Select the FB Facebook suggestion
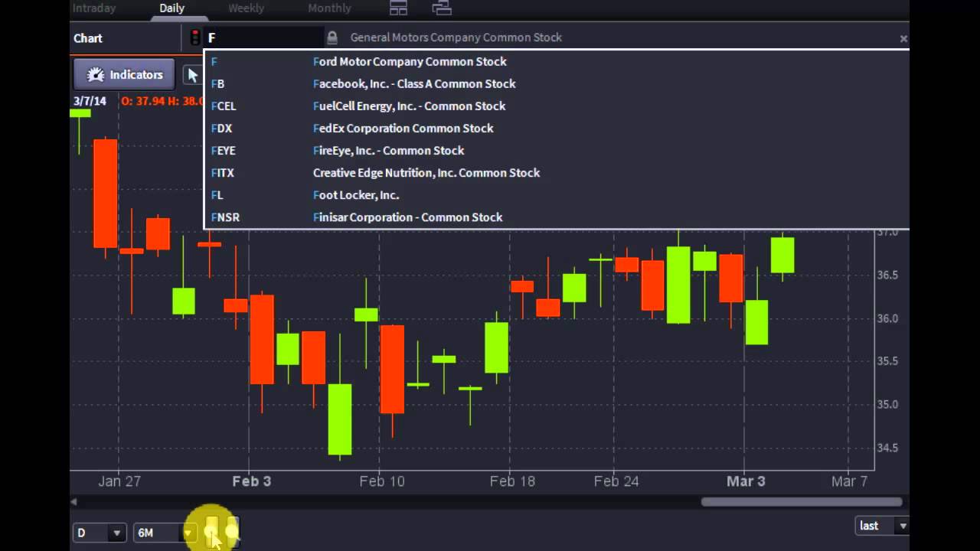This screenshot has height=551, width=980. [556, 83]
